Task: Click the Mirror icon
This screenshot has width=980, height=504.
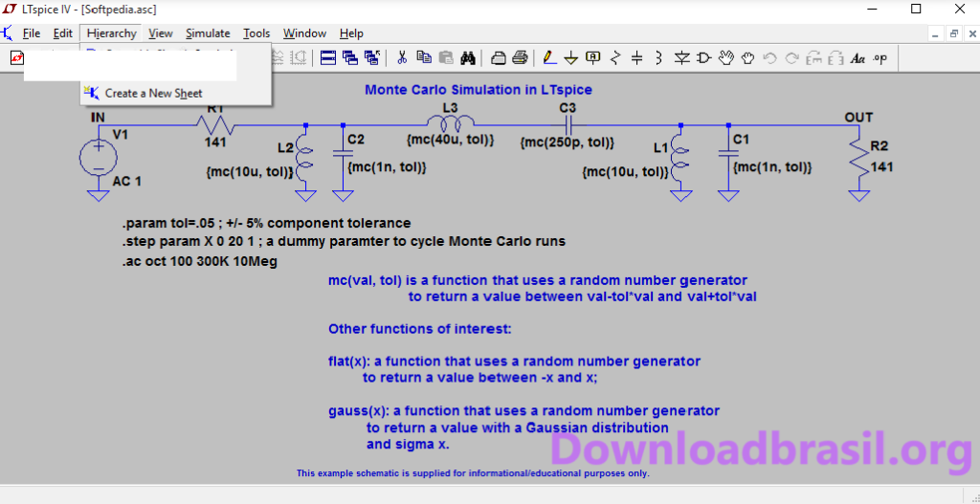Action: coord(835,58)
